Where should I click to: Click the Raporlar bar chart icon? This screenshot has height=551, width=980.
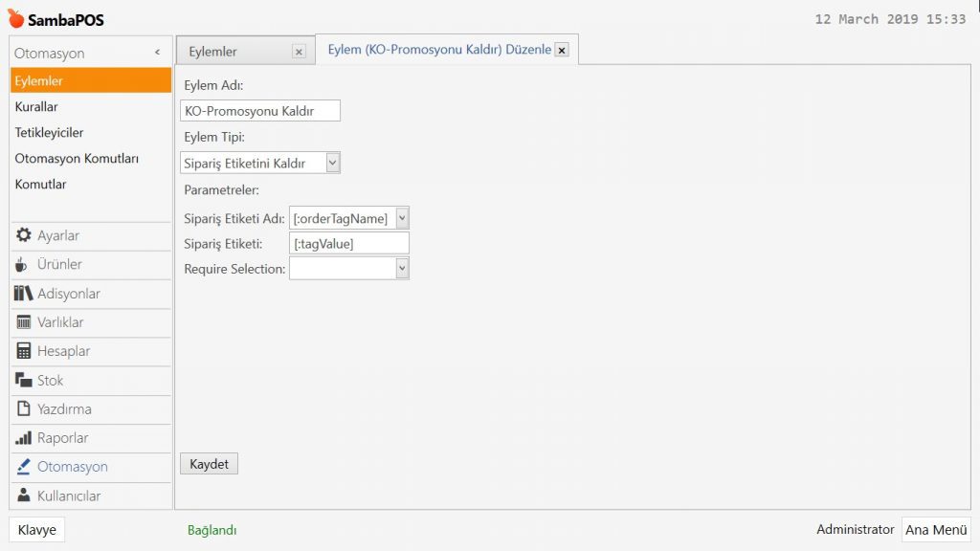point(24,438)
